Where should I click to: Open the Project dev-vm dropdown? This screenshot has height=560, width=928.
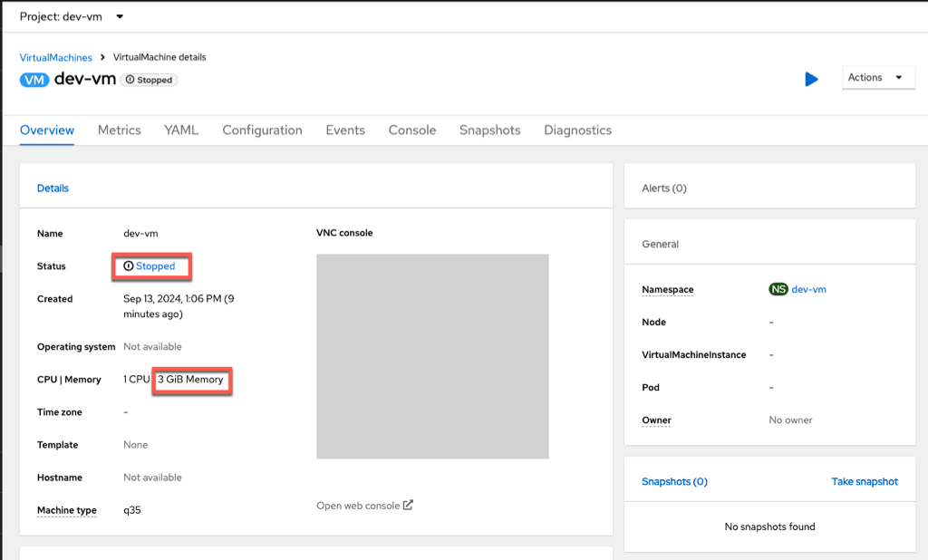coord(71,15)
